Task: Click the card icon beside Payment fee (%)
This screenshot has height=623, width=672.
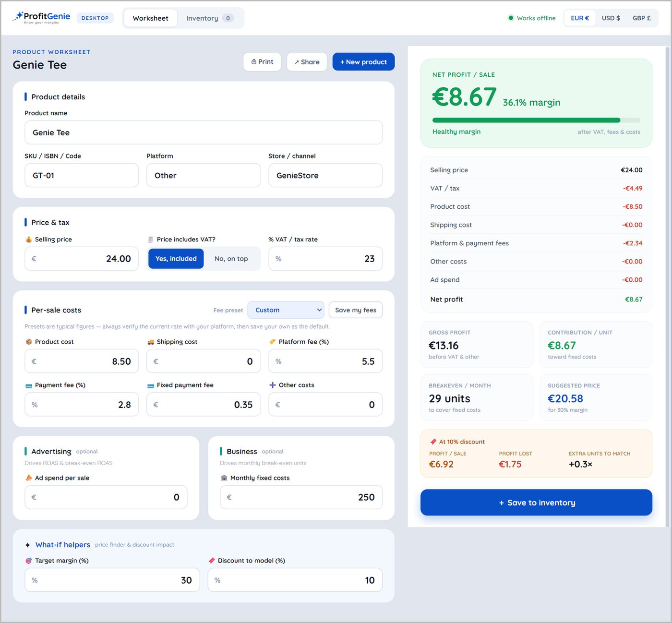Action: [x=29, y=385]
